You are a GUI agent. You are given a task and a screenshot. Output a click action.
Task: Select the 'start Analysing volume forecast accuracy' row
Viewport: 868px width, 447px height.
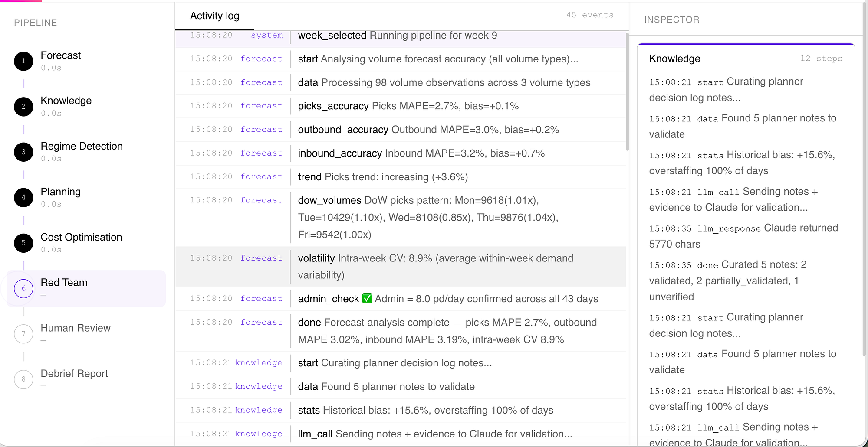click(x=401, y=59)
